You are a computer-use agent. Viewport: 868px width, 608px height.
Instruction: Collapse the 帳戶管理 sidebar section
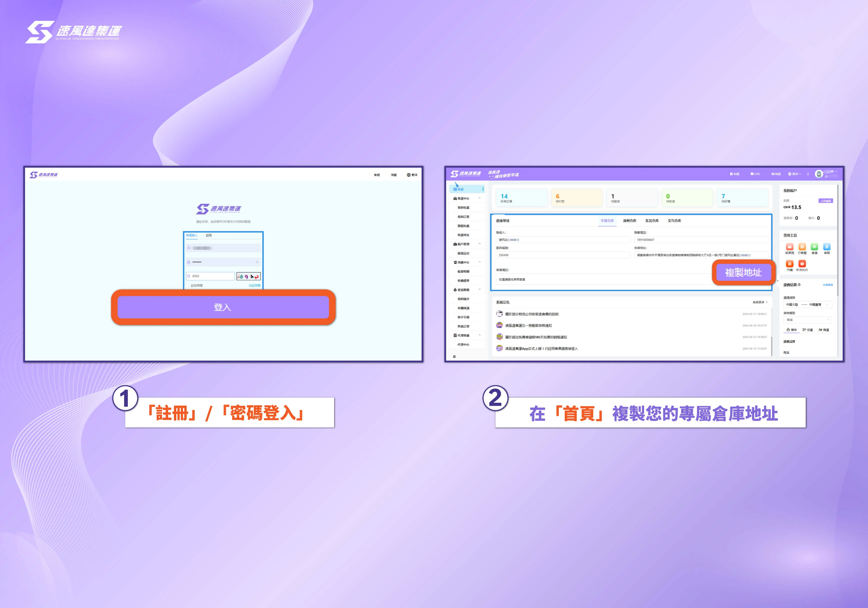click(x=480, y=244)
